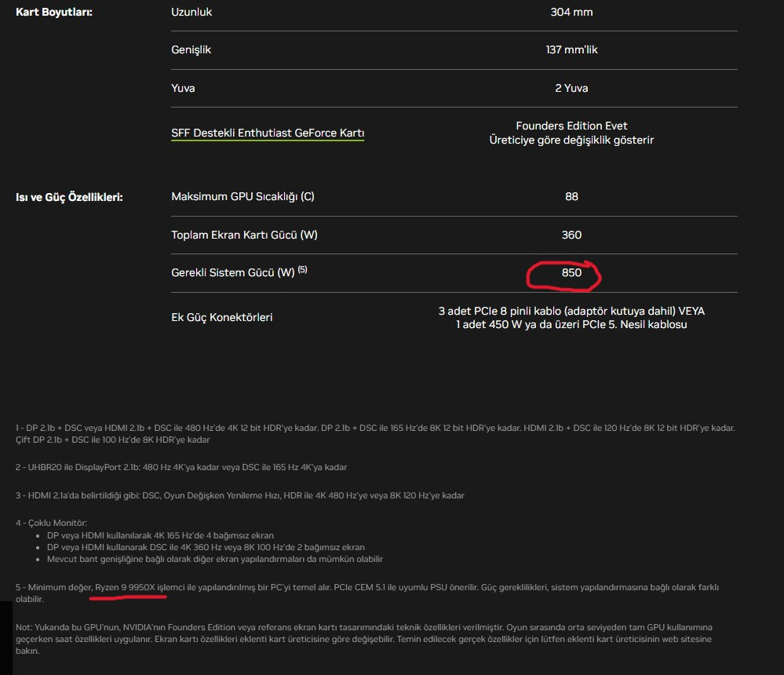
Task: Click the Not: Yukarıda bu GPU'nun paragraph
Action: point(364,639)
